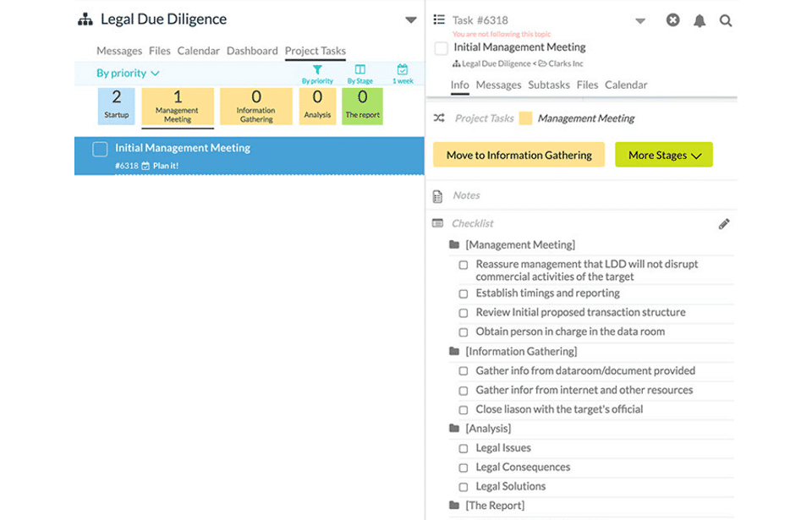Viewport: 812px width, 520px height.
Task: Tick the task completion checkbox in Task #6318 header
Action: pyautogui.click(x=442, y=48)
